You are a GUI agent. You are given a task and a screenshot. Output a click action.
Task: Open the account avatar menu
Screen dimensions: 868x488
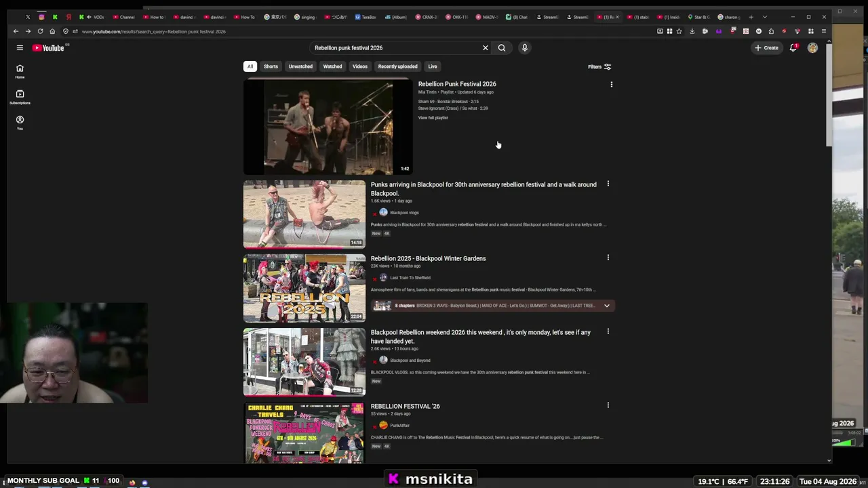coord(812,47)
